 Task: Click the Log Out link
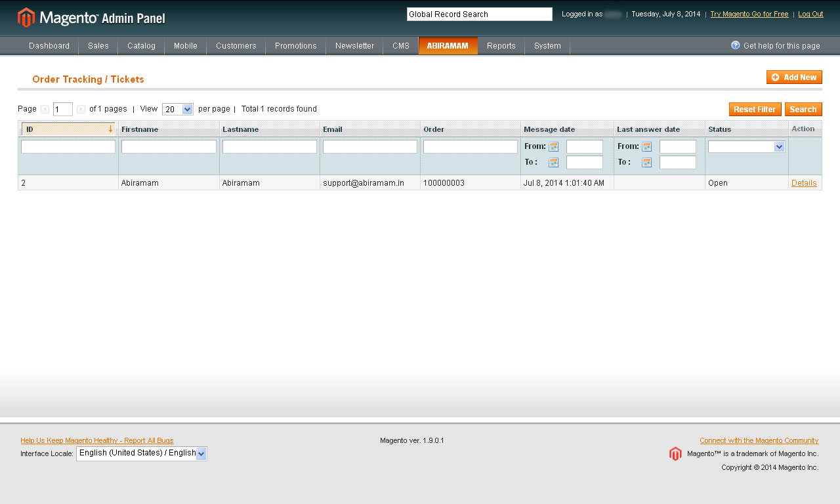[x=810, y=14]
